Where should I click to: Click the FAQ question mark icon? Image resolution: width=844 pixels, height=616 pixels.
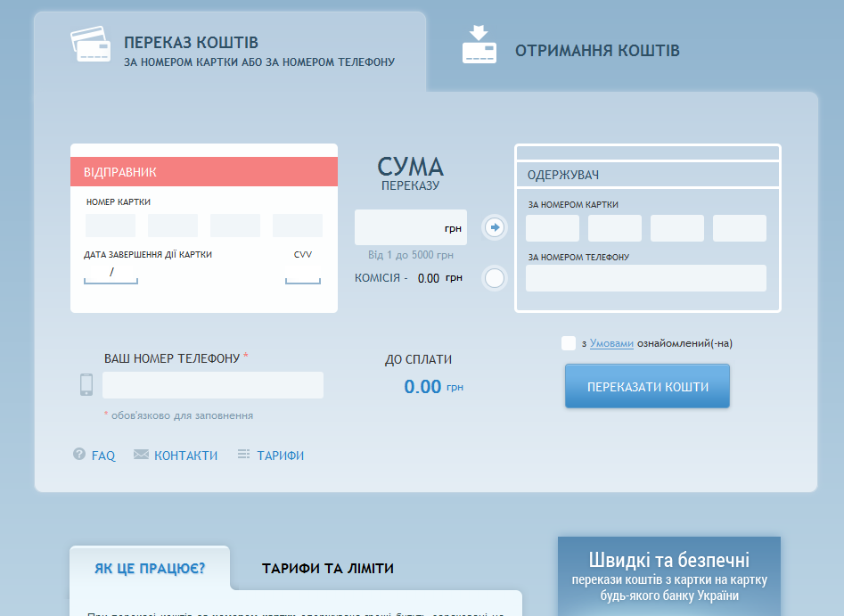coord(79,455)
